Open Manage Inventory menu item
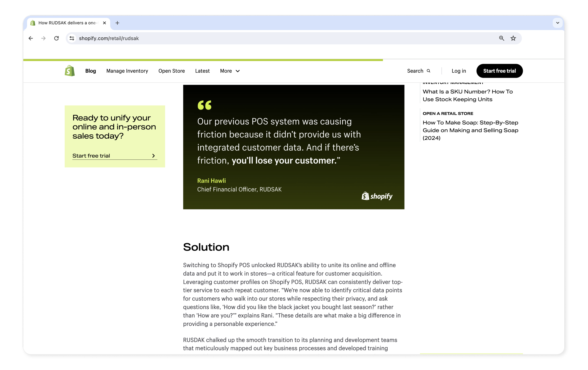588x370 pixels. click(127, 71)
